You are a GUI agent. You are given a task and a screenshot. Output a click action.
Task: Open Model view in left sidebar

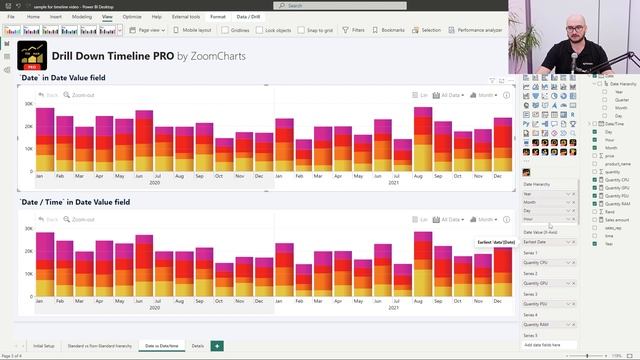[x=7, y=70]
